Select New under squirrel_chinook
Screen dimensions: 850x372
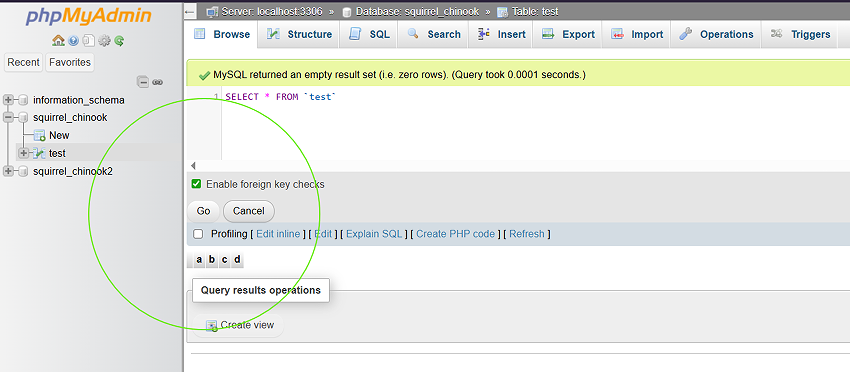pyautogui.click(x=59, y=135)
